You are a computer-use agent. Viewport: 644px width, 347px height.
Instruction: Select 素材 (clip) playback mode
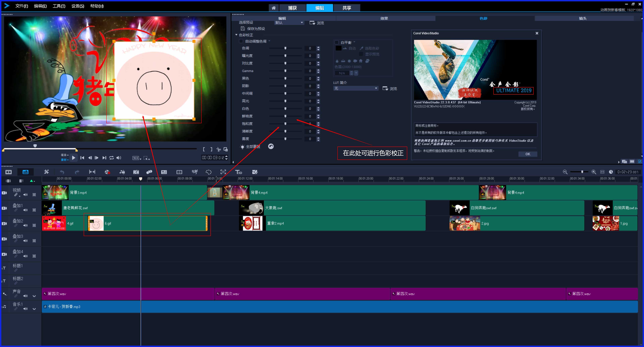click(65, 160)
